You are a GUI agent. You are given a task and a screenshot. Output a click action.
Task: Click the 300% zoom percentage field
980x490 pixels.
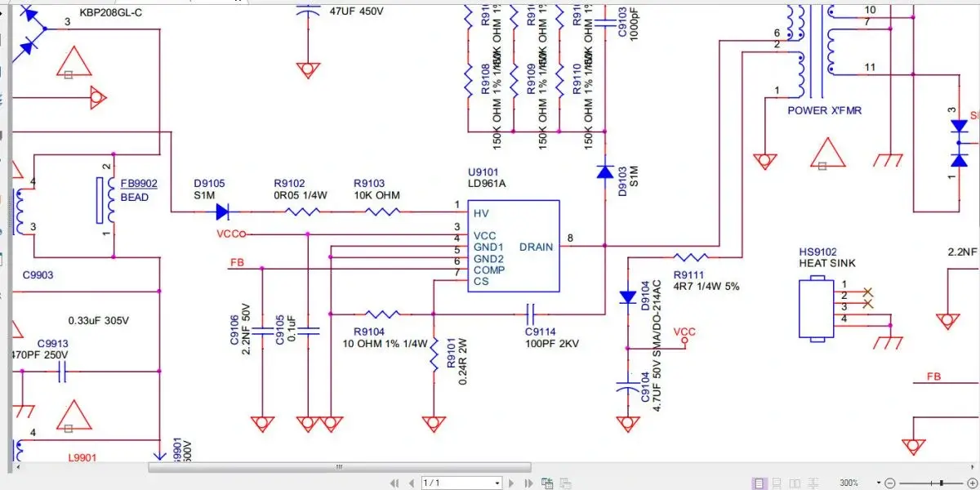tap(849, 483)
